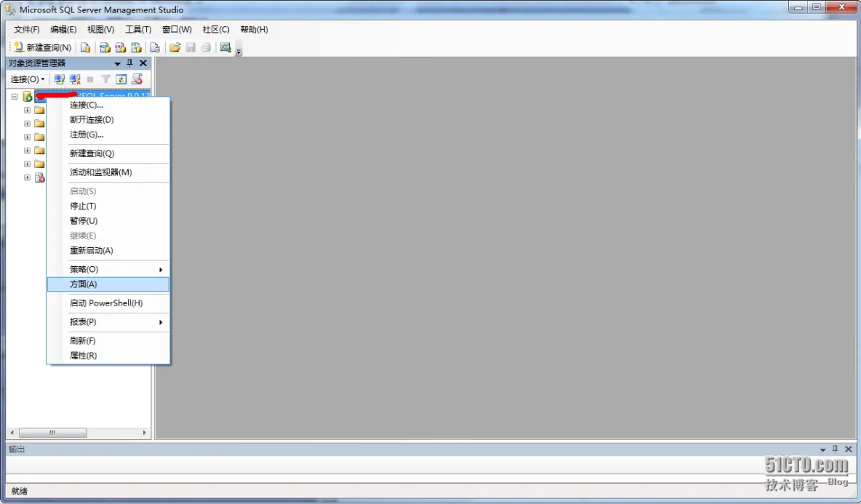Image resolution: width=861 pixels, height=504 pixels.
Task: Click the 新建查询(N) toolbar button
Action: pos(42,48)
